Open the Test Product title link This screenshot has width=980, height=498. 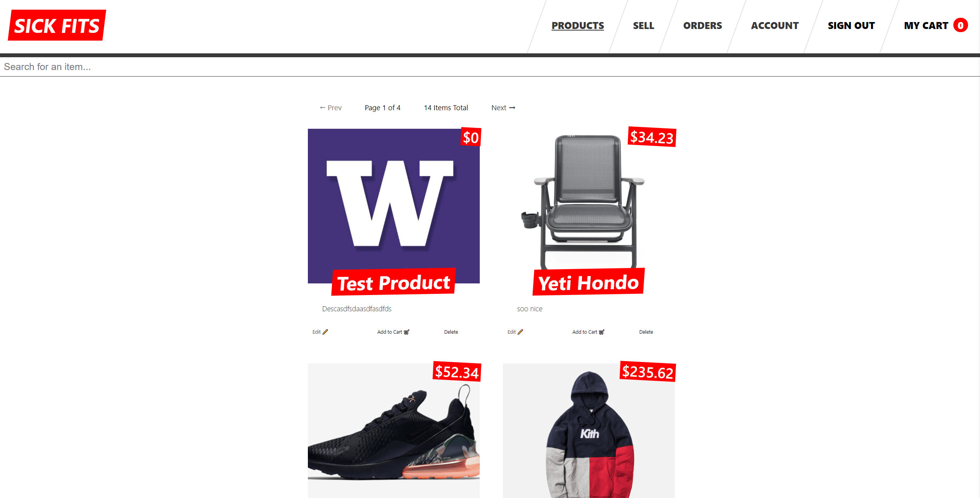tap(393, 283)
